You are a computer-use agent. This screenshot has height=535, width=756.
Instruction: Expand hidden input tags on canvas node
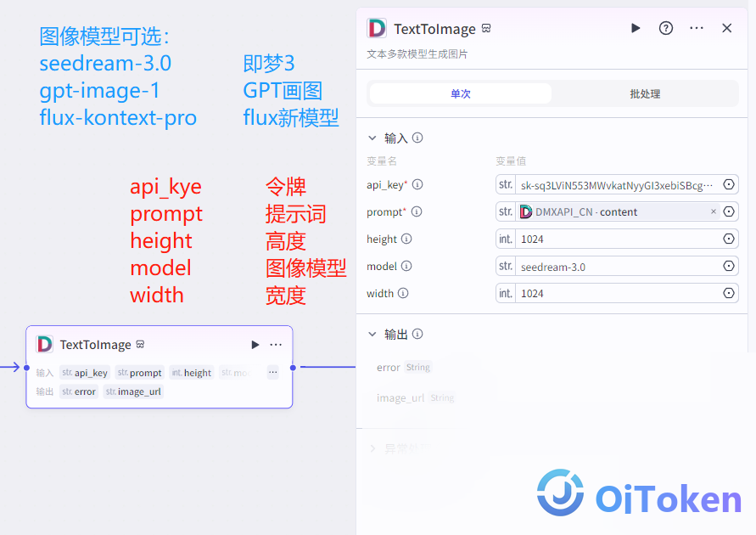273,373
